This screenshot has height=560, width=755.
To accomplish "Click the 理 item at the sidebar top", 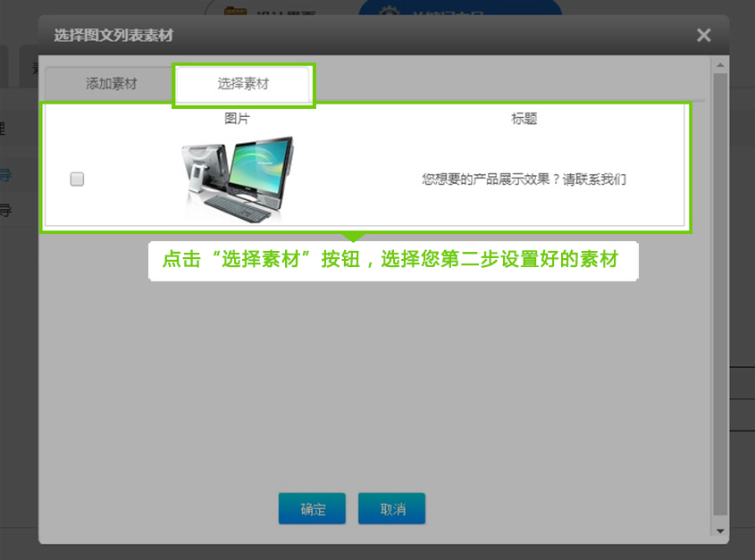I will tap(4, 129).
